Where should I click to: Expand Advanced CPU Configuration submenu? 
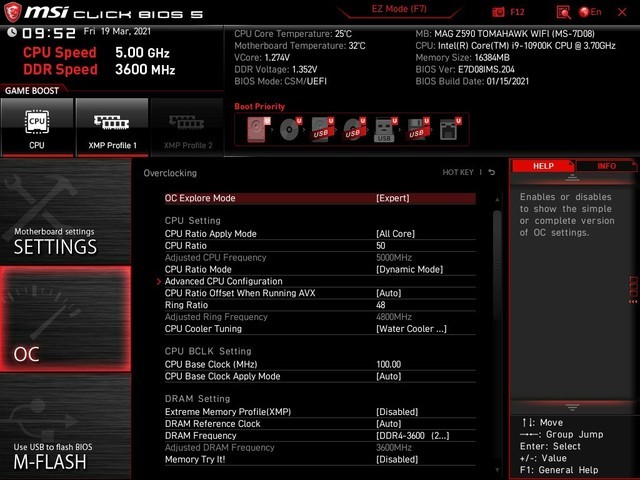[x=320, y=281]
